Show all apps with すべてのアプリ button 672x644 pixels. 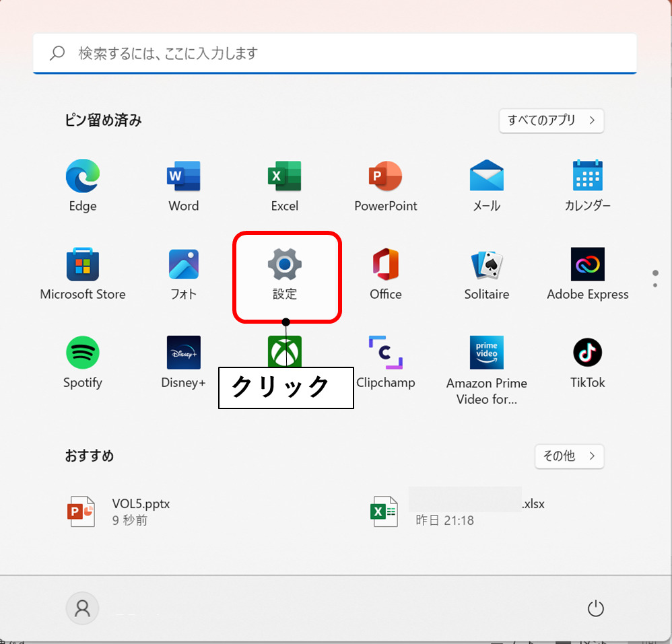pos(551,120)
